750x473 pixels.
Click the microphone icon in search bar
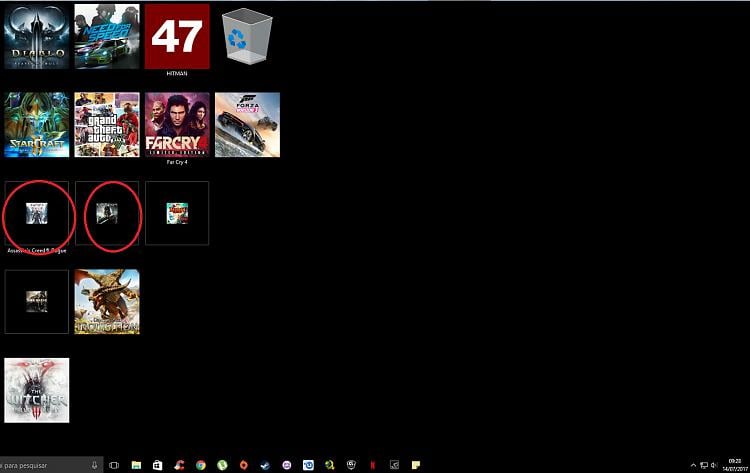click(x=94, y=465)
